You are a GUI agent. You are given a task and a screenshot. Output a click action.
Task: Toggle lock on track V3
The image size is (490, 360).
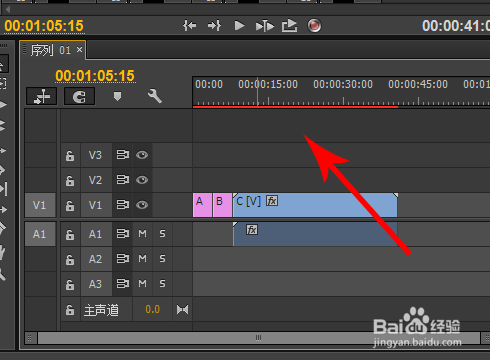70,155
